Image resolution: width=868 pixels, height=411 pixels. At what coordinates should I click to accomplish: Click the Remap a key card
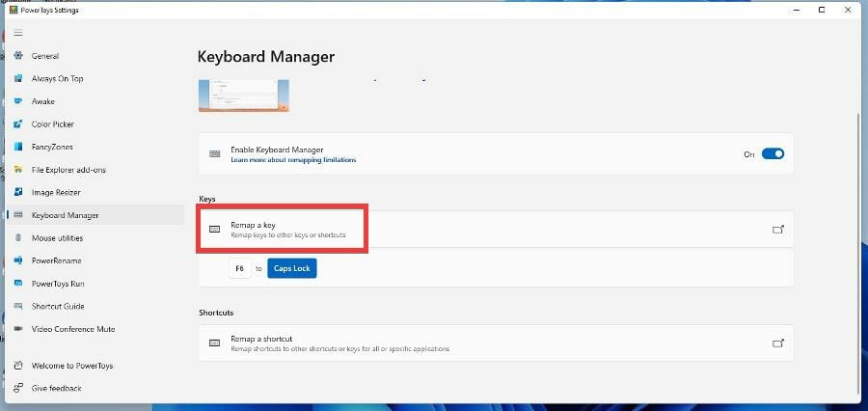coord(496,229)
